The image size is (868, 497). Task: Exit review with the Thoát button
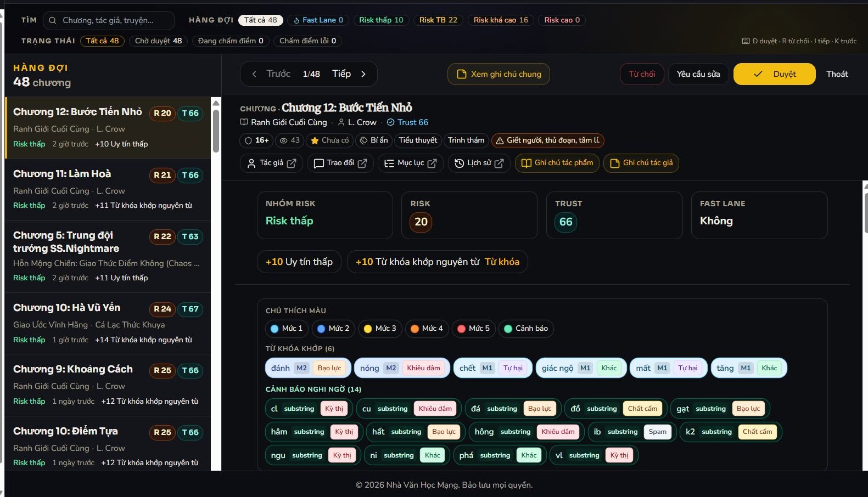click(x=837, y=74)
